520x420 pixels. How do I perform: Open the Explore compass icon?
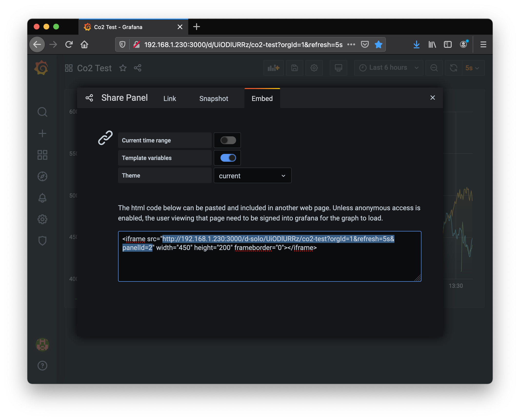pyautogui.click(x=42, y=176)
